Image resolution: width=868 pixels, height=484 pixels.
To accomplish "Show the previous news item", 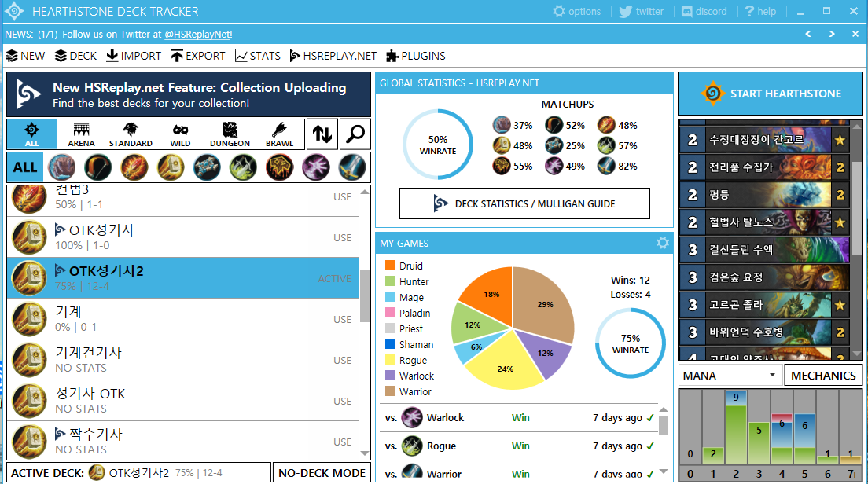I will 808,34.
